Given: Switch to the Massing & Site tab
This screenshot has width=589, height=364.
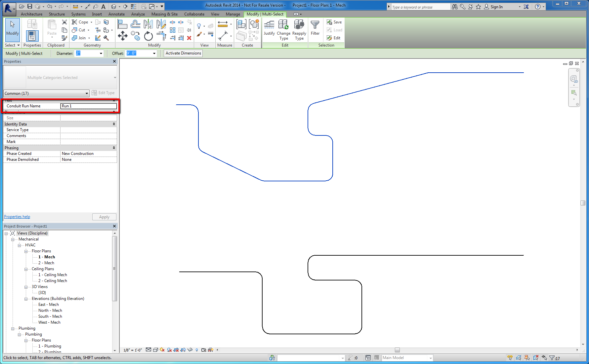Looking at the screenshot, I should (x=164, y=14).
